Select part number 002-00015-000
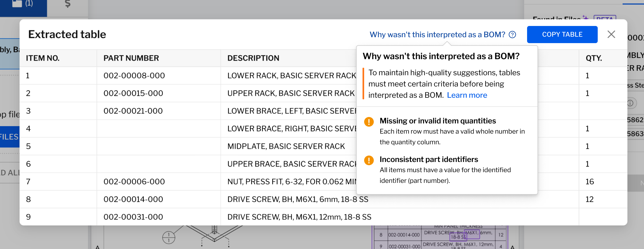The width and height of the screenshot is (644, 249). (x=133, y=93)
